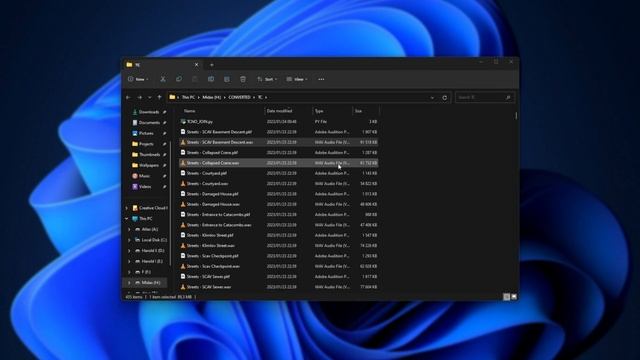Open Thumbnails folder in the sidebar

tap(149, 155)
